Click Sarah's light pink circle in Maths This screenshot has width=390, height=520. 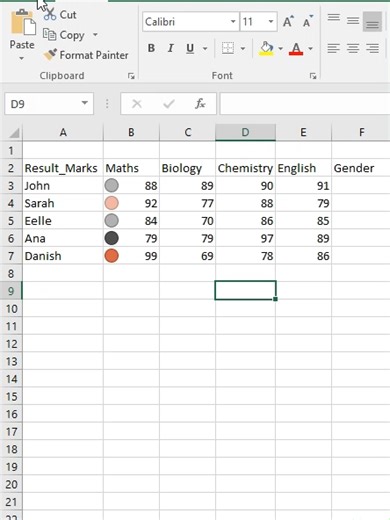click(112, 203)
